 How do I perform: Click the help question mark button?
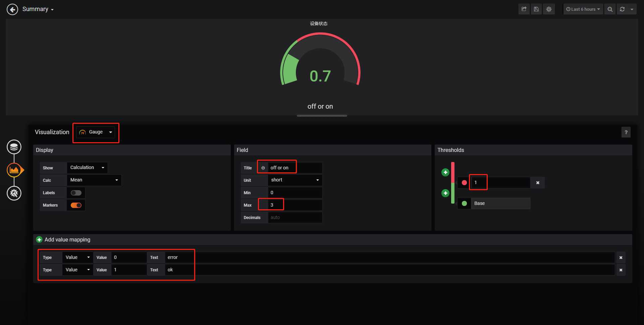626,132
